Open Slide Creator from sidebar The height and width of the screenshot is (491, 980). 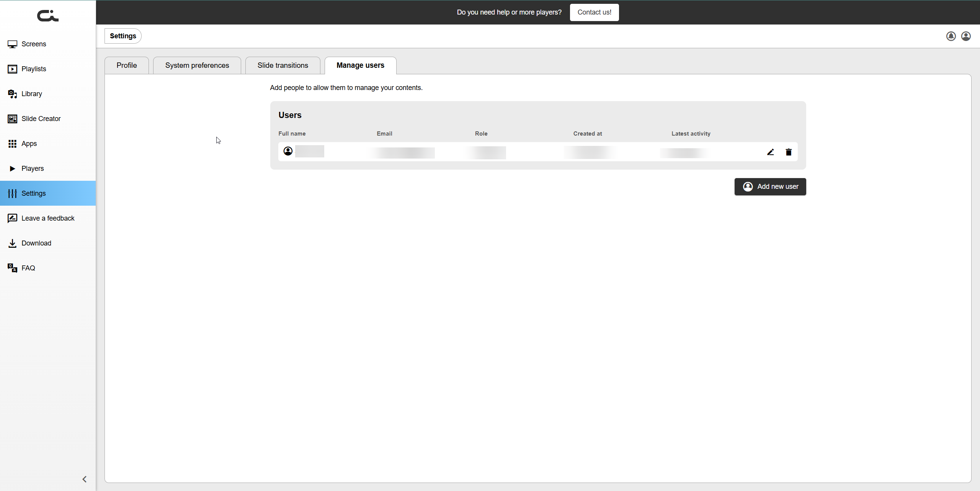pyautogui.click(x=41, y=119)
